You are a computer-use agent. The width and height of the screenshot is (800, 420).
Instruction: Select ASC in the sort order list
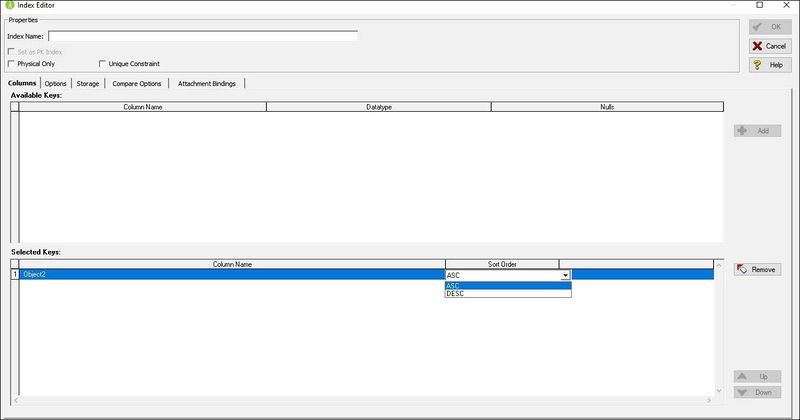pos(508,286)
